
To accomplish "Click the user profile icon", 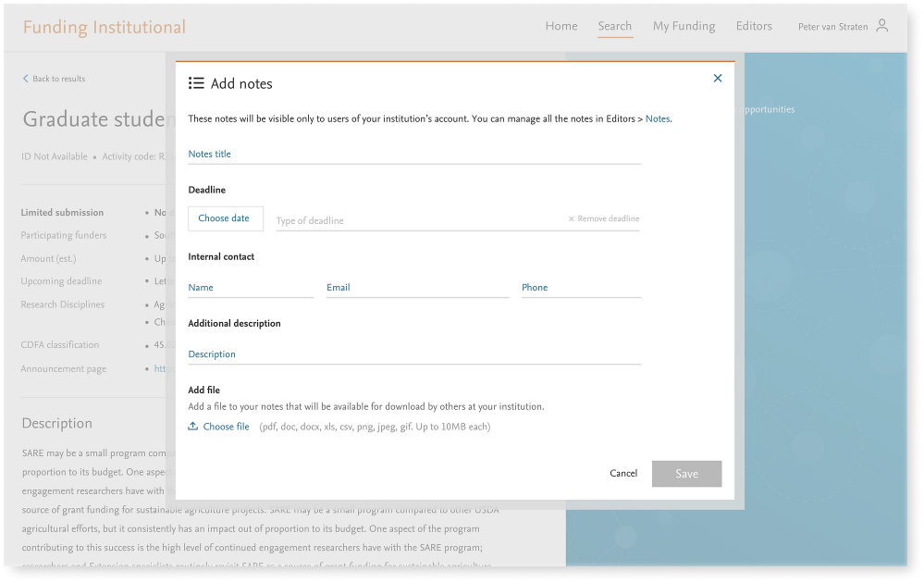I will (881, 25).
